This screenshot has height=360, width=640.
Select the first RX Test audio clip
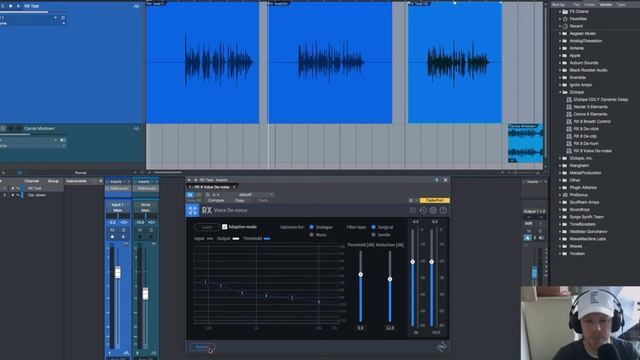pos(202,62)
